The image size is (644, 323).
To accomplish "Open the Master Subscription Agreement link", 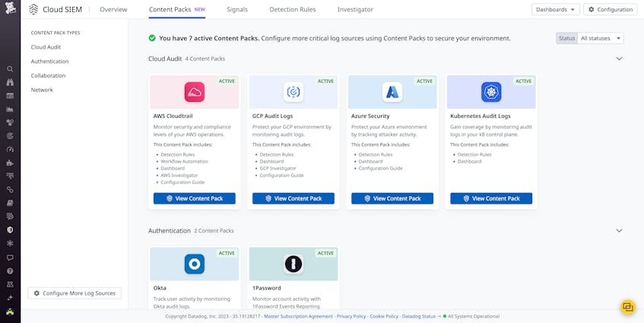I will click(x=299, y=316).
